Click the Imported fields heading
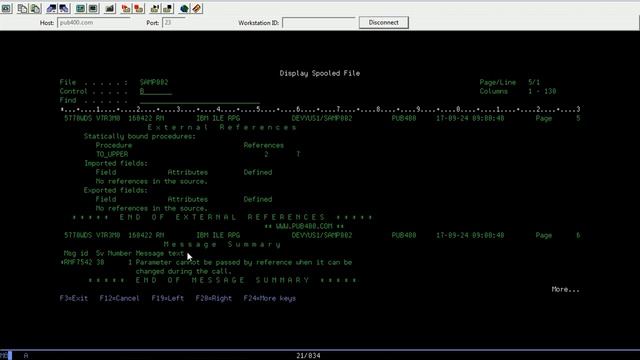 [x=116, y=163]
